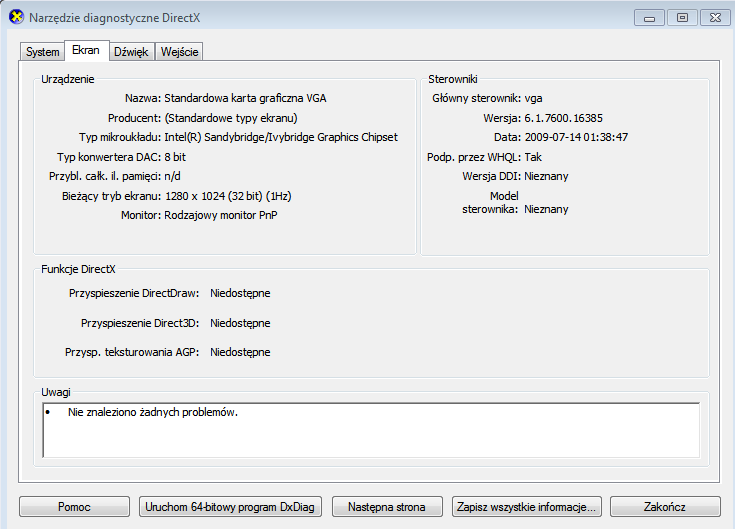Click the Zakończ button
Screen dimensions: 735x529
point(665,507)
